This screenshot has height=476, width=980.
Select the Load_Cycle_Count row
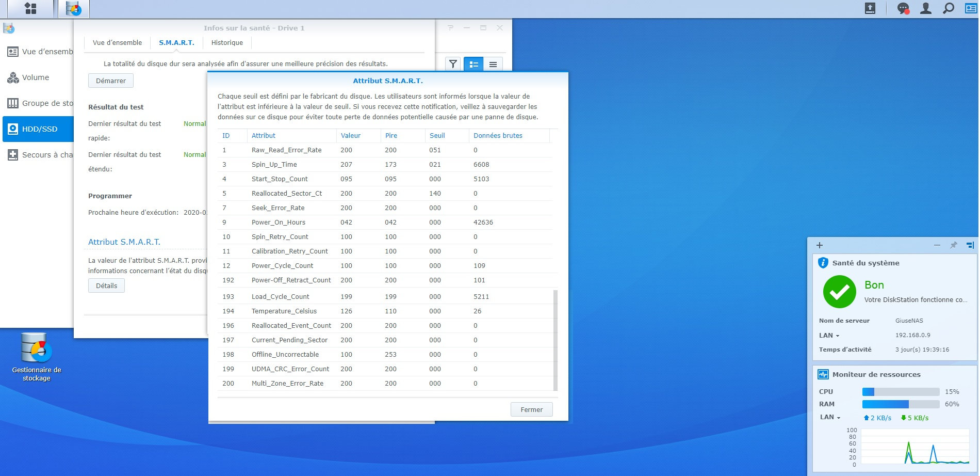point(385,297)
